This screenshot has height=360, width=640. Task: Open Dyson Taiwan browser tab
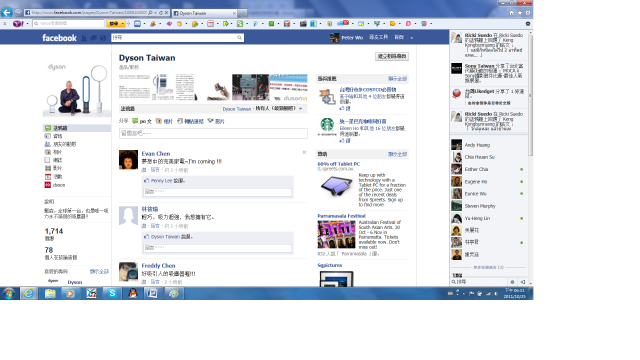[204, 13]
